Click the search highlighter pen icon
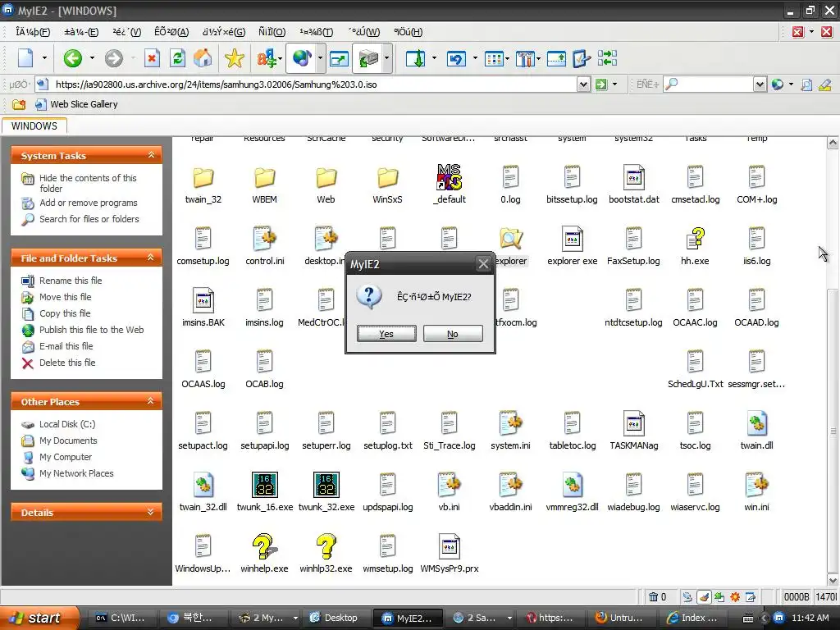This screenshot has width=840, height=630. [x=825, y=84]
